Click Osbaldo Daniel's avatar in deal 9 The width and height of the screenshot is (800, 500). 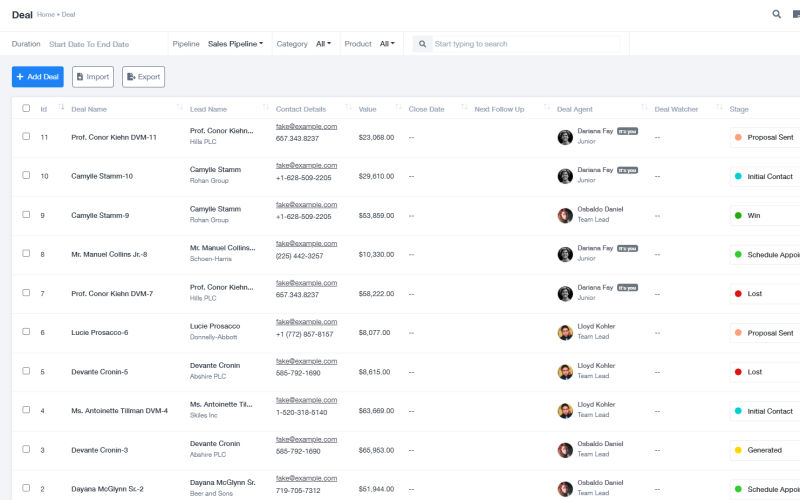pyautogui.click(x=565, y=215)
